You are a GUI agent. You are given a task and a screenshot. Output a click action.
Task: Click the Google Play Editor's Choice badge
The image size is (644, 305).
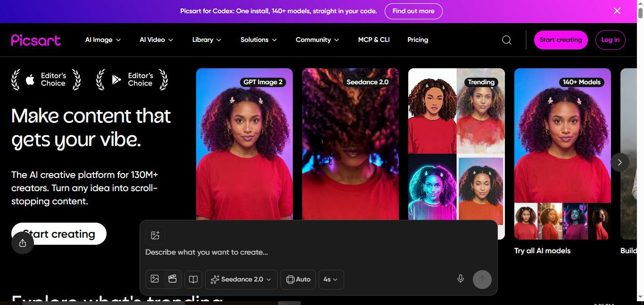click(x=132, y=80)
